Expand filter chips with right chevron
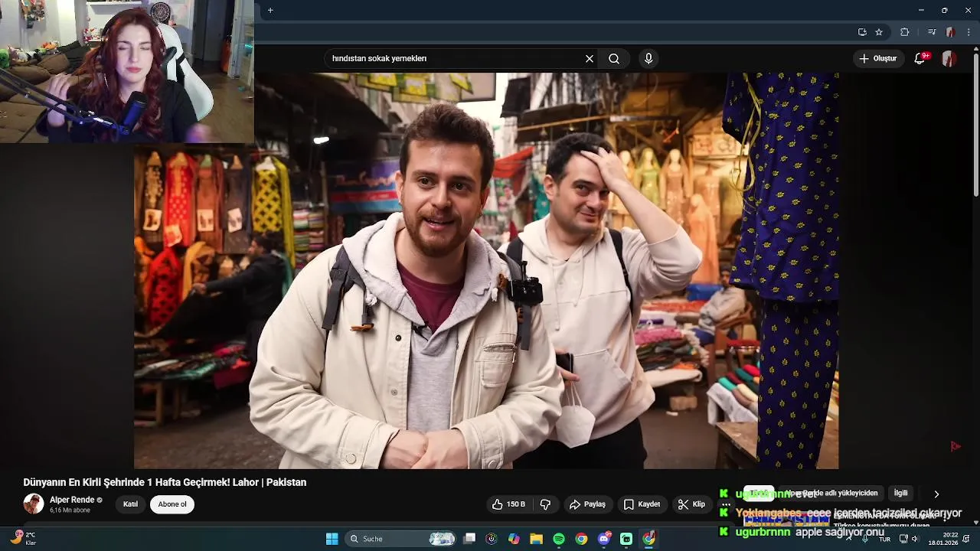The image size is (980, 551). point(936,494)
